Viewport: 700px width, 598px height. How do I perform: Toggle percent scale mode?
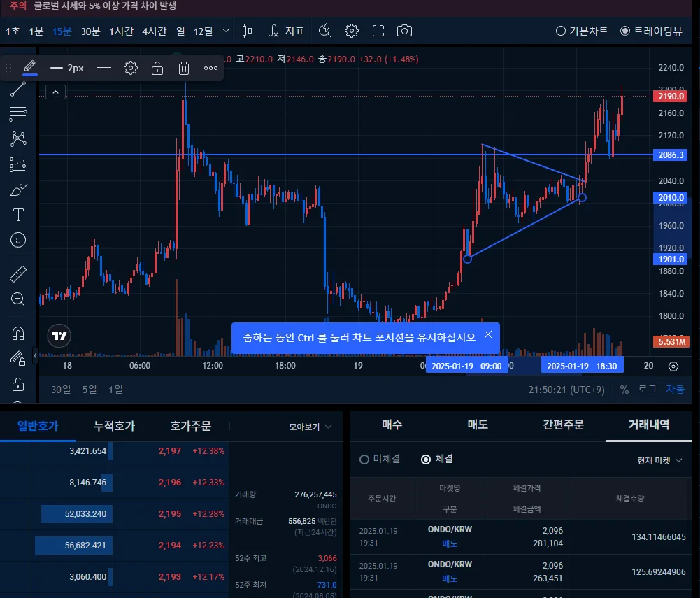point(624,390)
